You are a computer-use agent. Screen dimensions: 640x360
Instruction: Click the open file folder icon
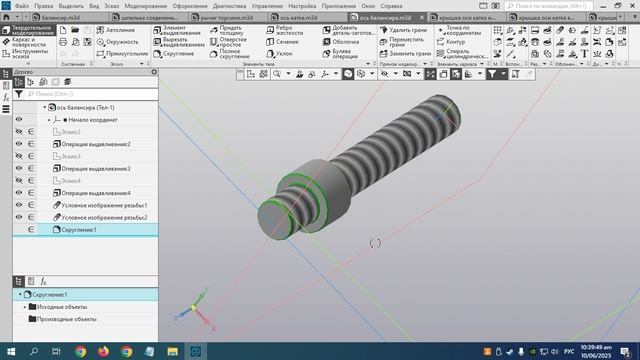(x=75, y=30)
